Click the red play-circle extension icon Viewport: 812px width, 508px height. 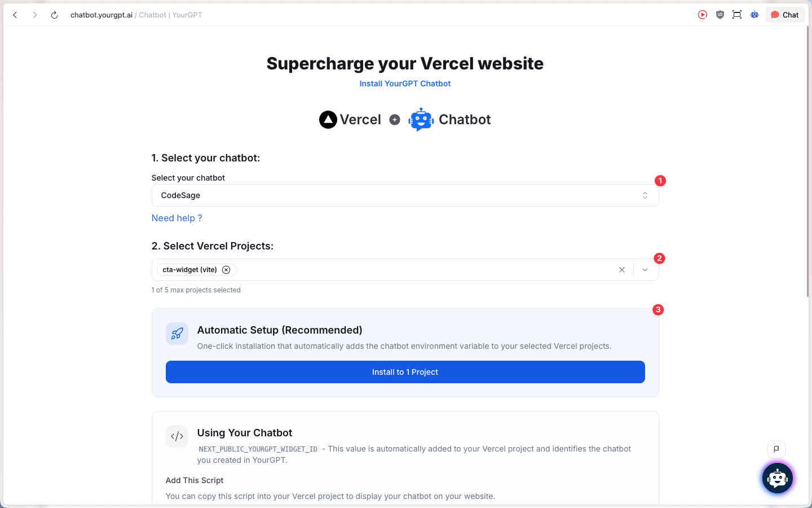point(703,15)
